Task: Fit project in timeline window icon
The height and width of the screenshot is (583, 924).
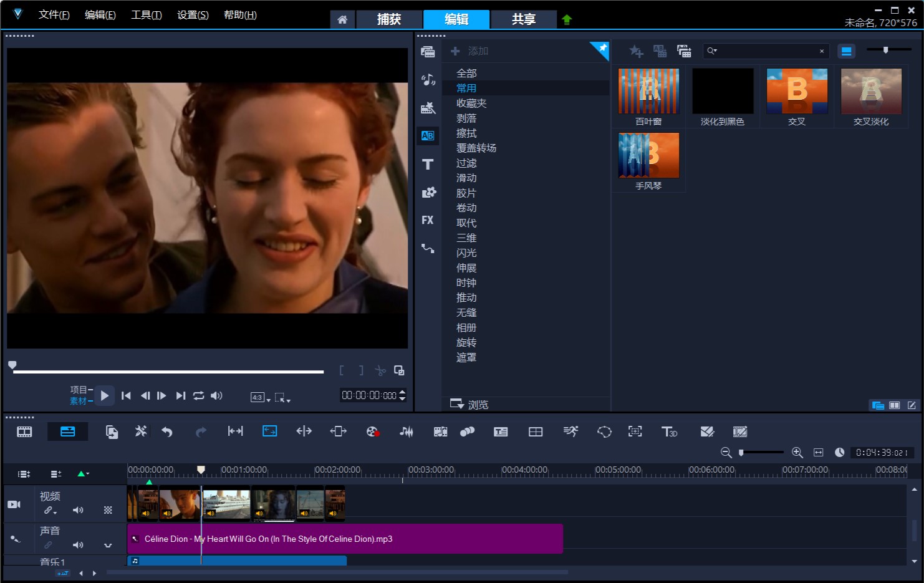Action: 819,453
